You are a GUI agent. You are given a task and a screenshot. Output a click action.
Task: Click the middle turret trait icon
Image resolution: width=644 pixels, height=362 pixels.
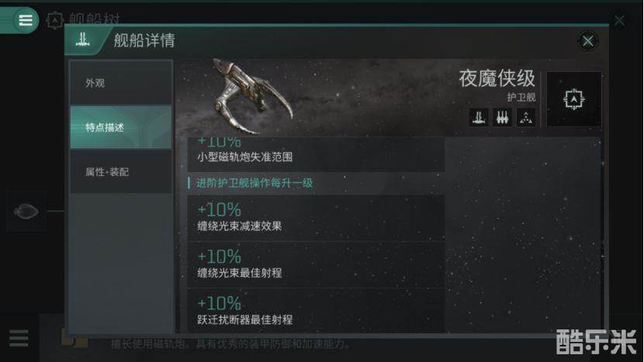click(502, 117)
